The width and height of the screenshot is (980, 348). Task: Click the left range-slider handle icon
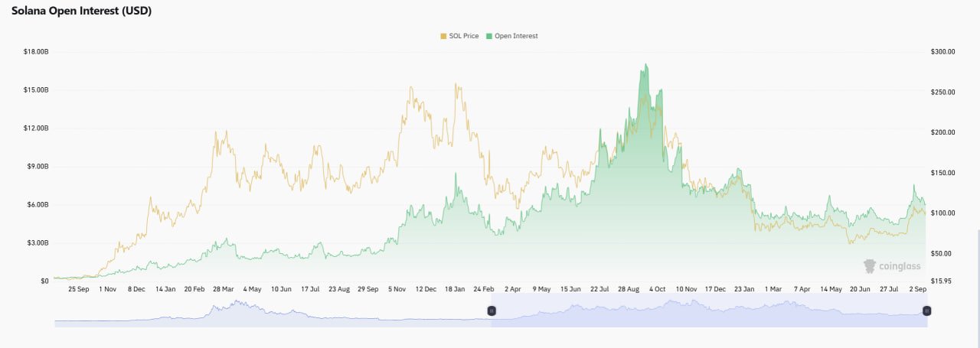click(x=492, y=310)
